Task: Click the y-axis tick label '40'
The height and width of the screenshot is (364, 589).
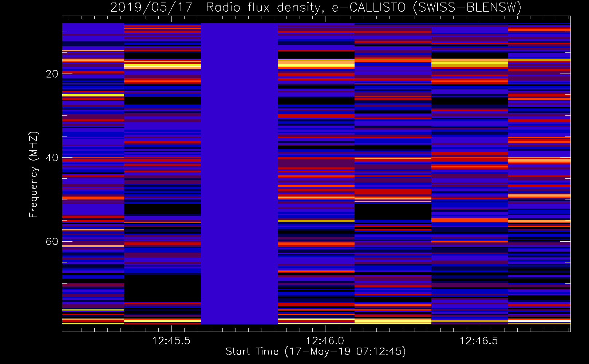Action: pos(52,158)
